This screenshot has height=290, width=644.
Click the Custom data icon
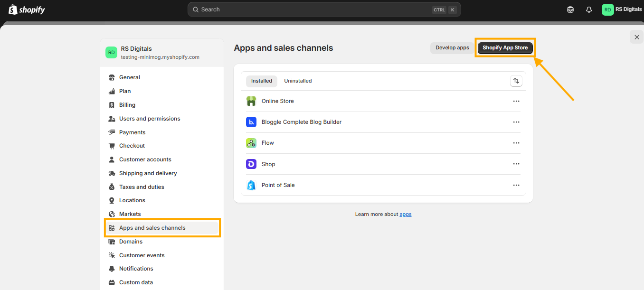[112, 282]
